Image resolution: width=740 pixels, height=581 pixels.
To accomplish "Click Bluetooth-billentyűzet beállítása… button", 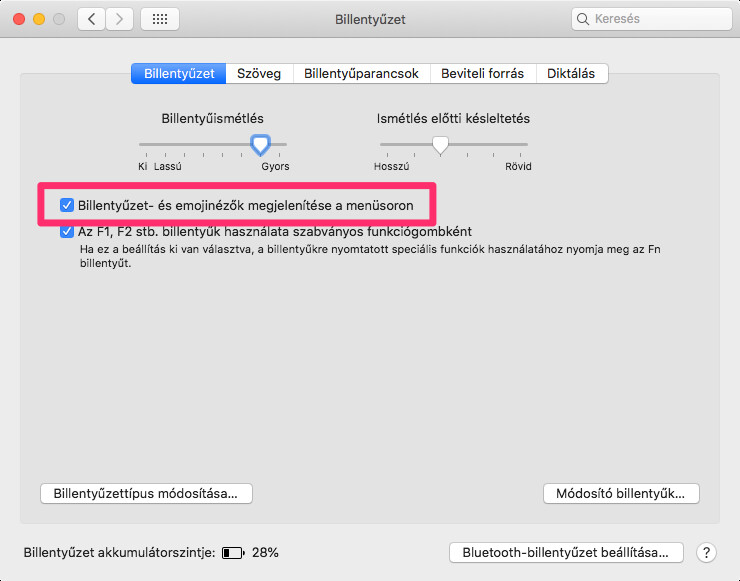I will (x=566, y=553).
